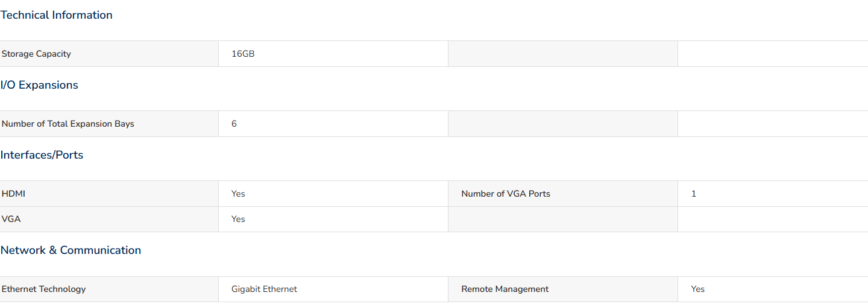Viewport: 868px width, 304px height.
Task: Click the Gigabit Ethernet value
Action: pos(264,289)
